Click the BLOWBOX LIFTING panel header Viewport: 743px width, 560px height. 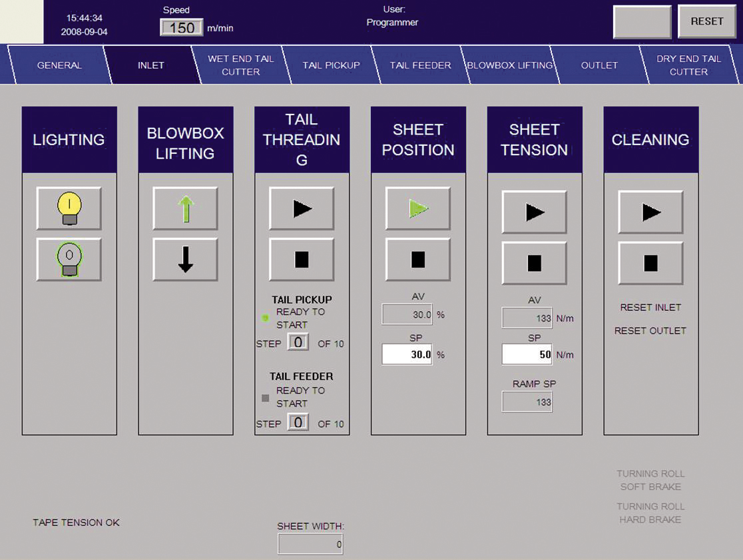tap(185, 140)
